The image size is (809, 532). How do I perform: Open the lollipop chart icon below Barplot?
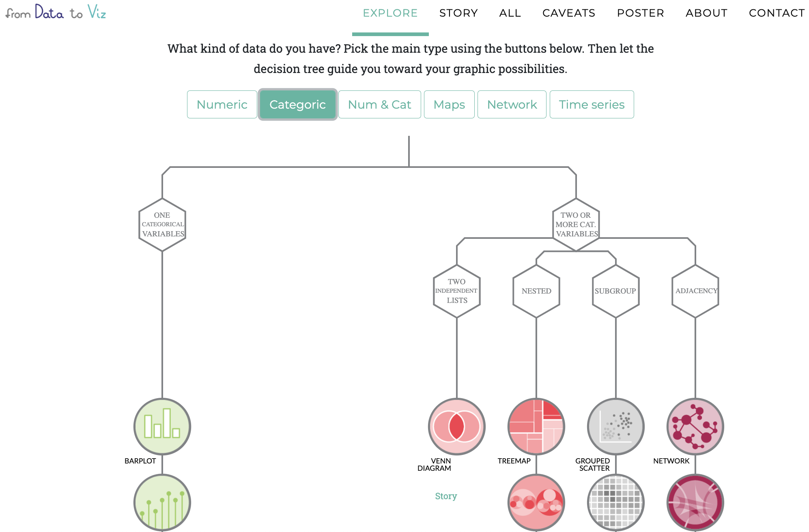click(162, 503)
